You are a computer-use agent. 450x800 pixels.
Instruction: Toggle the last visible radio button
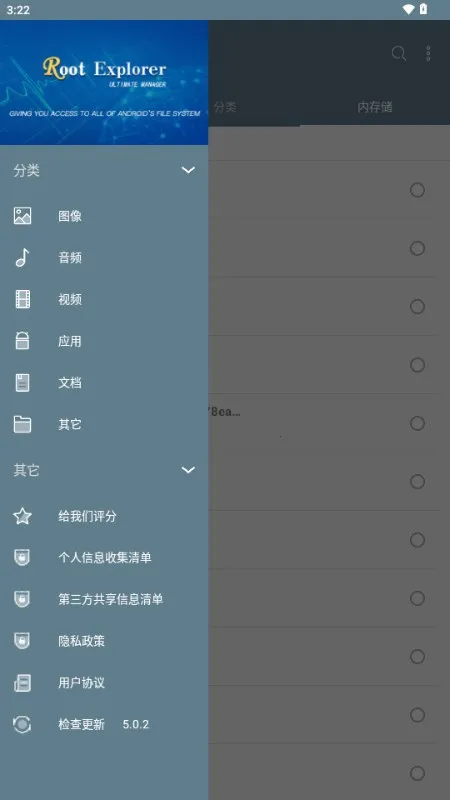coord(417,773)
